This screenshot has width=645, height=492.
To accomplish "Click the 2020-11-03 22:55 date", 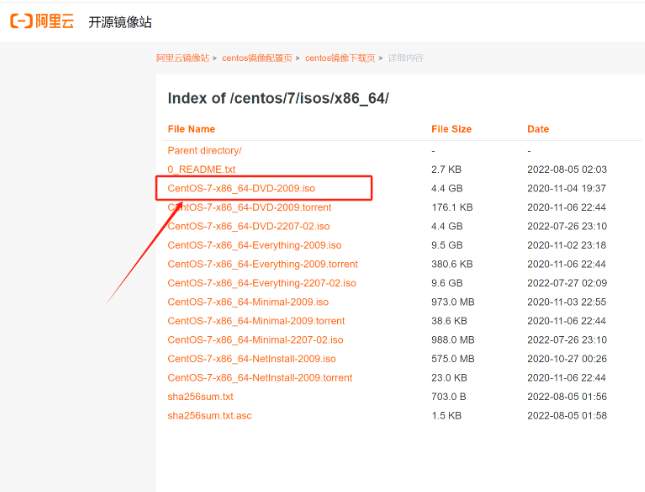I will [566, 302].
